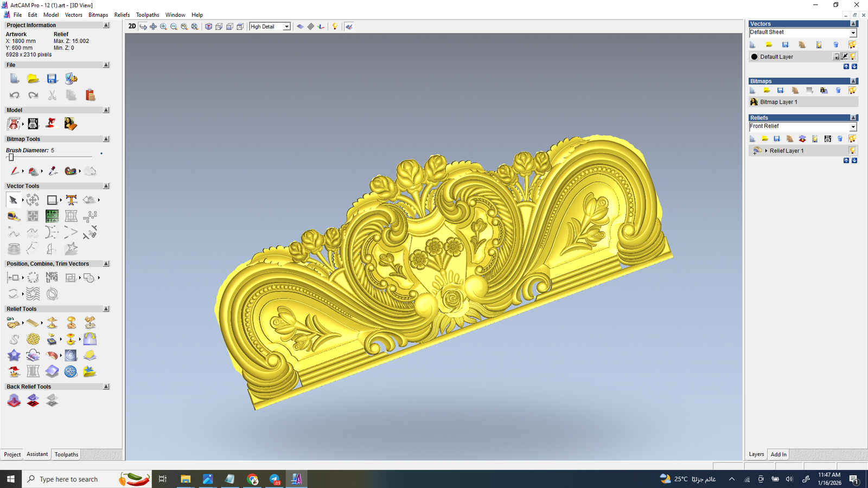Screen dimensions: 868x488
Task: Open the Front Relief dropdown
Action: click(853, 127)
